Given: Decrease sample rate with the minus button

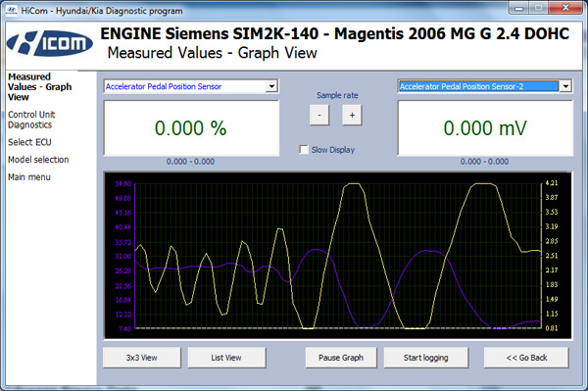Looking at the screenshot, I should pos(319,115).
